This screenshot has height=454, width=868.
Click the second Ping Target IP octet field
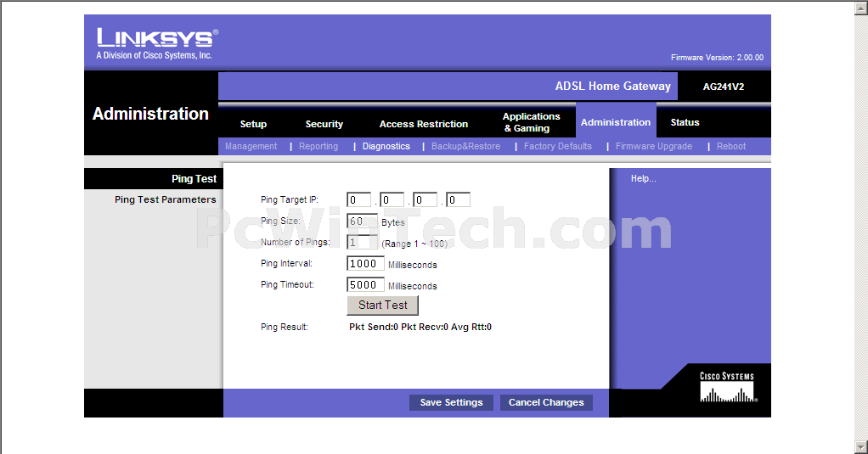pyautogui.click(x=392, y=199)
